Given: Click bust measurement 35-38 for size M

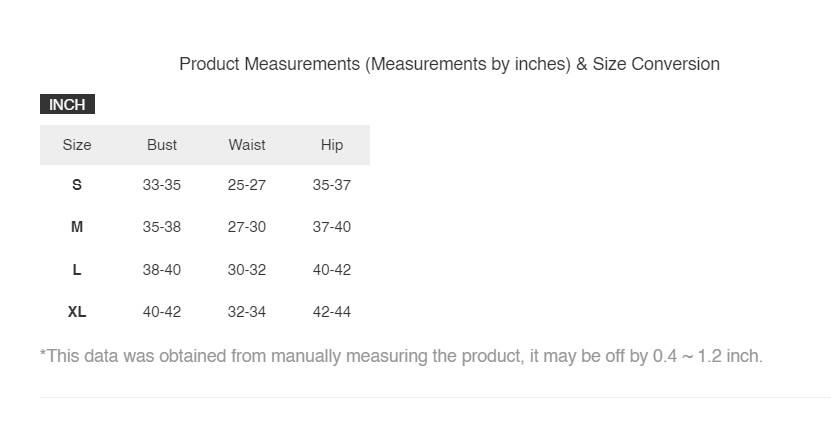Looking at the screenshot, I should [x=162, y=227].
